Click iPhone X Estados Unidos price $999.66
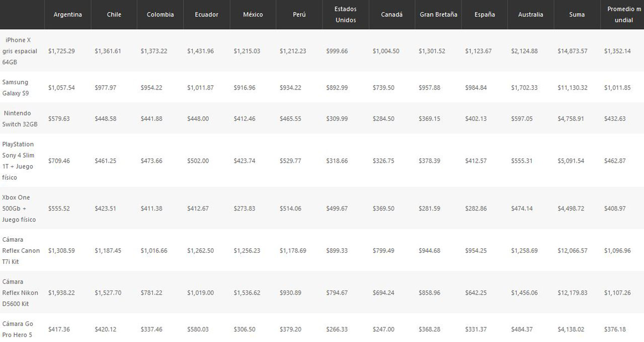644x342 pixels. (x=337, y=51)
